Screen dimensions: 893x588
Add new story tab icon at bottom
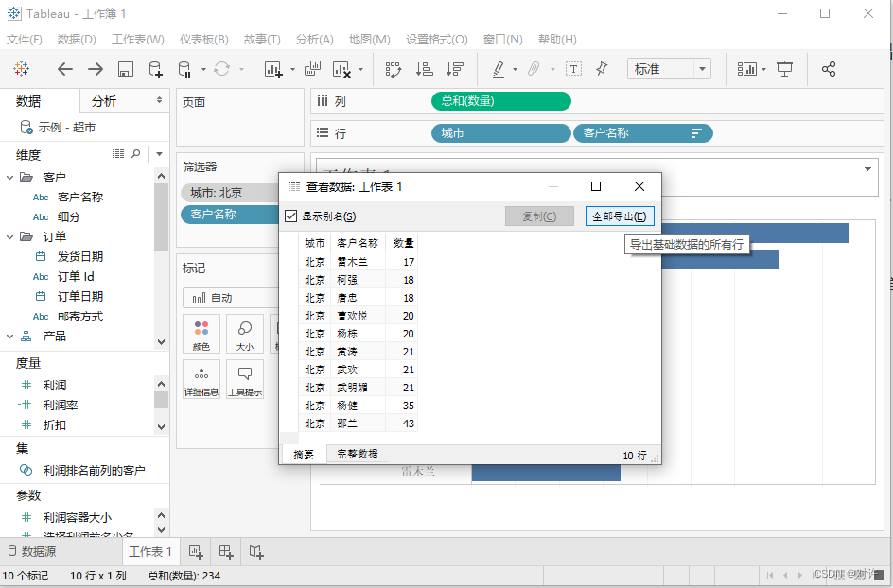click(x=256, y=551)
